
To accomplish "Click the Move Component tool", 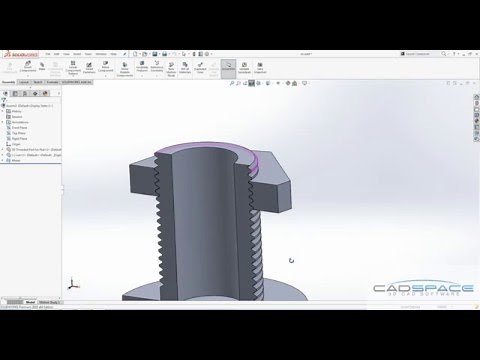I will click(105, 66).
